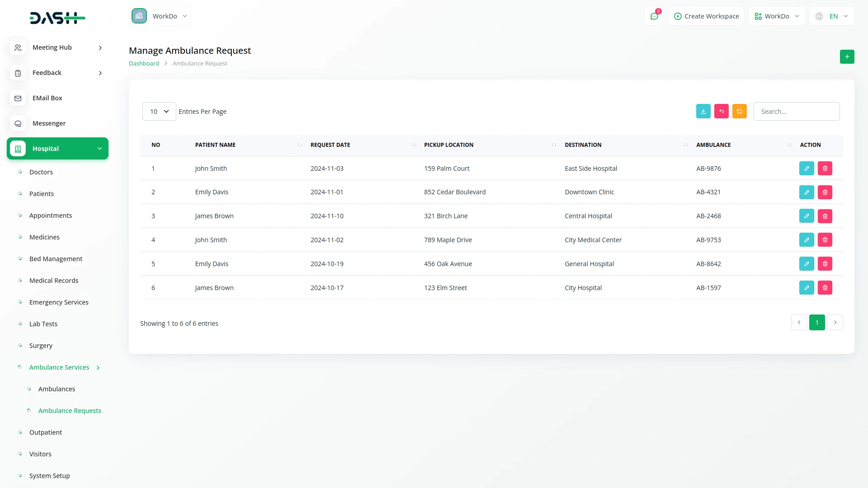
Task: Click the Create Workspace button
Action: tap(706, 16)
